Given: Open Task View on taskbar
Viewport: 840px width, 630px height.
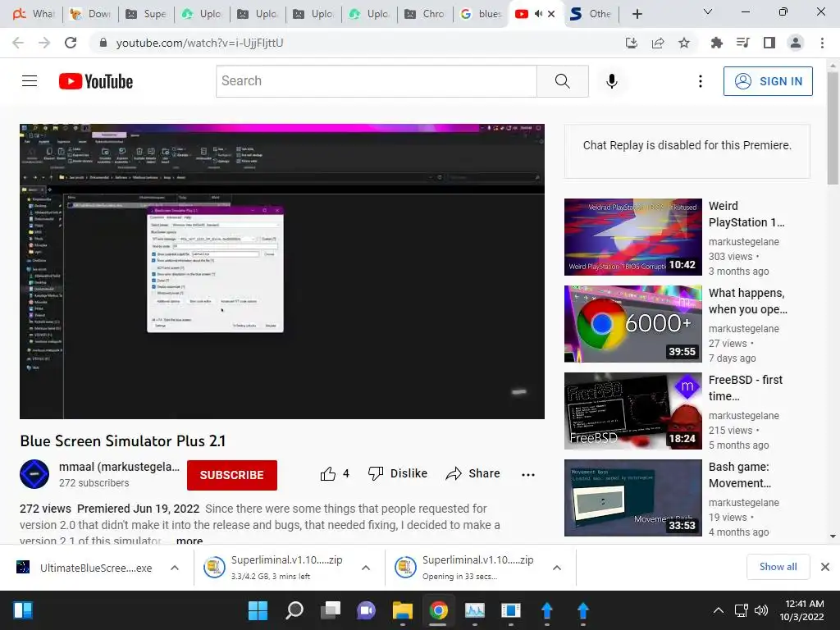Looking at the screenshot, I should [x=331, y=610].
